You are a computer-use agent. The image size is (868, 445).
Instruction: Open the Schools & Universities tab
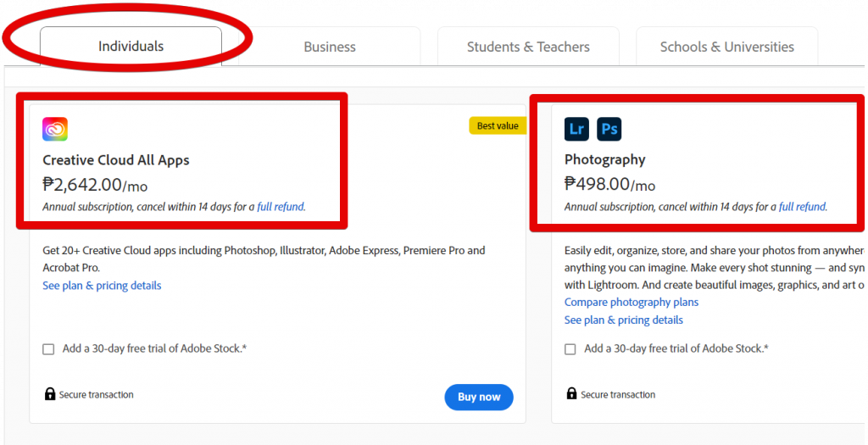[726, 47]
